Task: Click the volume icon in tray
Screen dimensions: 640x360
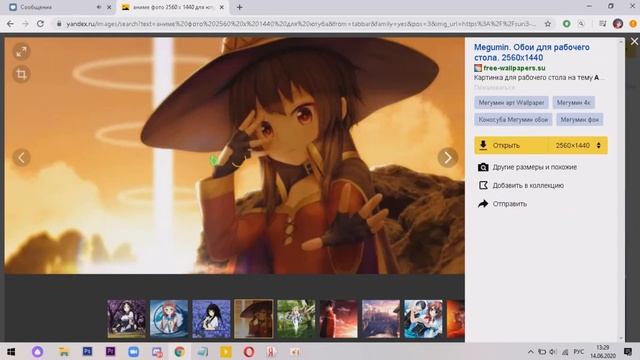Action: click(x=553, y=351)
